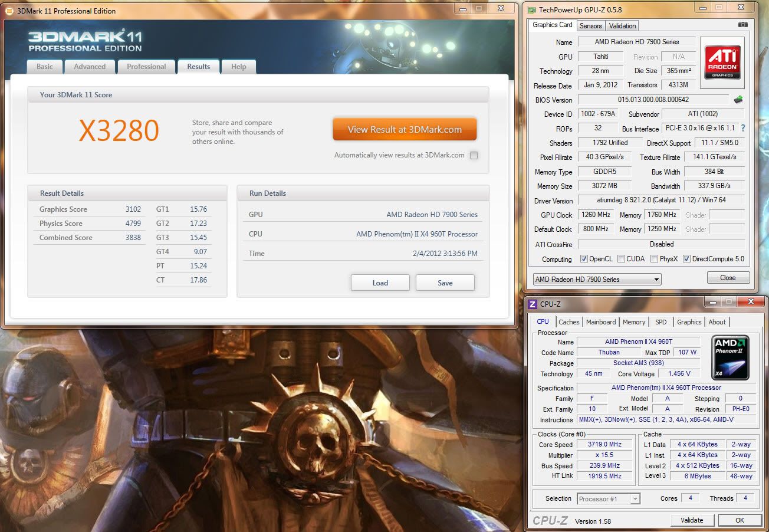Click the AMD Phenom II logo in CPU-Z

click(x=730, y=357)
